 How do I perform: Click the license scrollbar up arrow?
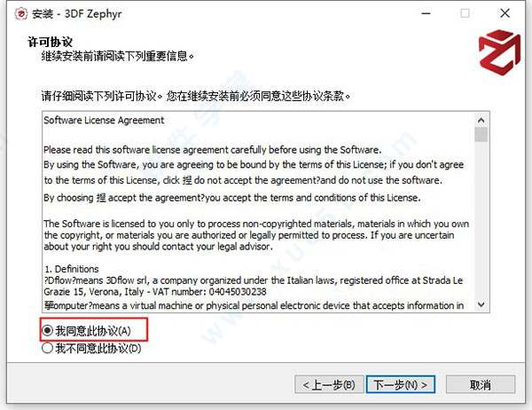(x=481, y=120)
